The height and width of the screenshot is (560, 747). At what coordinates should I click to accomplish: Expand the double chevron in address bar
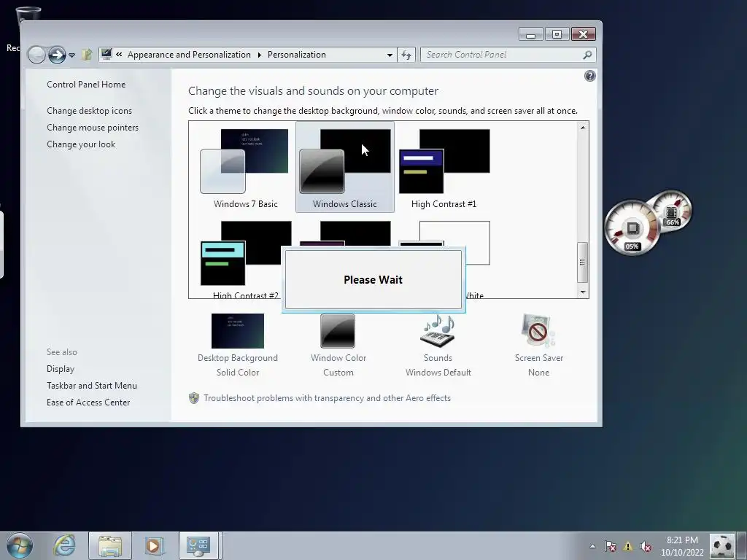point(119,55)
